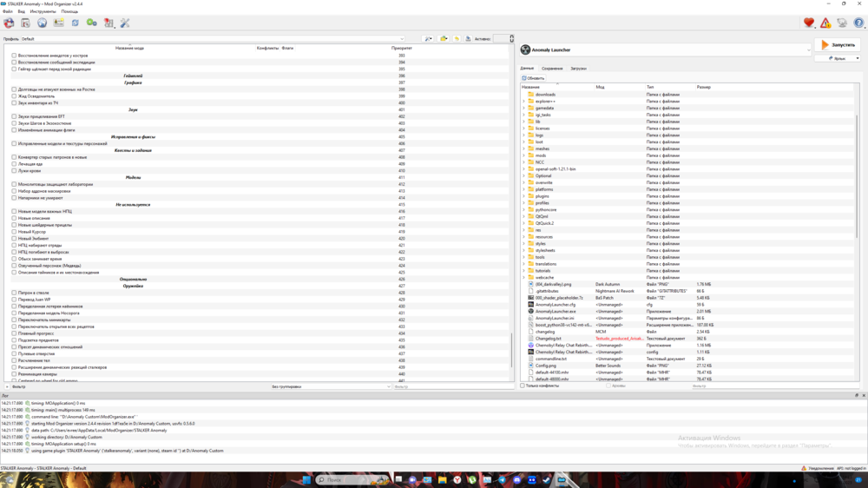The height and width of the screenshot is (488, 868).
Task: Click the Windows taskbar search box
Action: tap(347, 479)
